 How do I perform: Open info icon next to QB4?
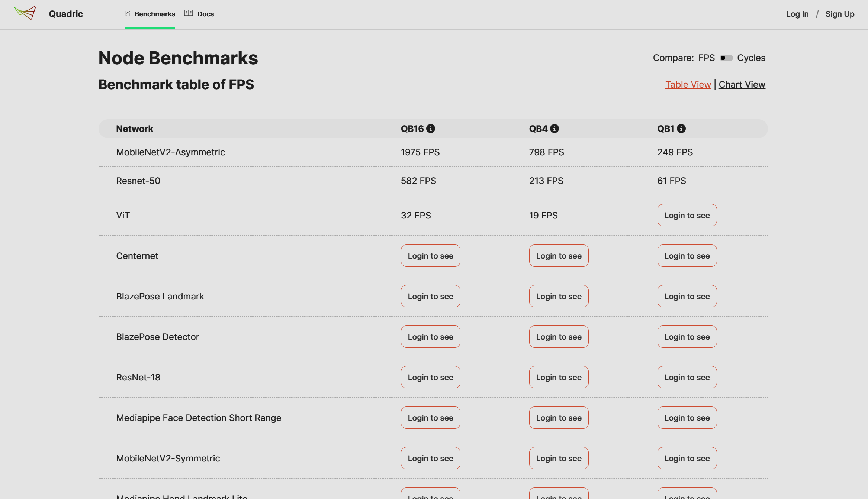point(554,129)
